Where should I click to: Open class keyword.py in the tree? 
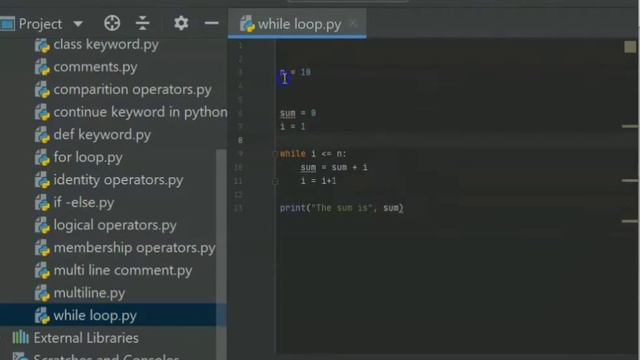tap(106, 44)
